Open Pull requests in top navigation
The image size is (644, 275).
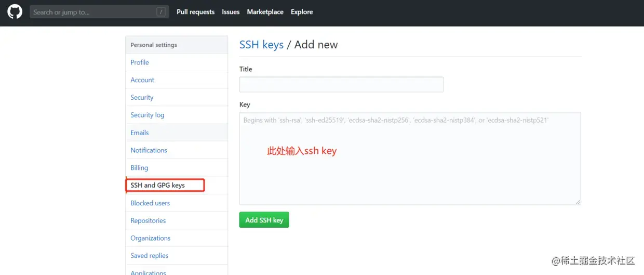pos(195,12)
